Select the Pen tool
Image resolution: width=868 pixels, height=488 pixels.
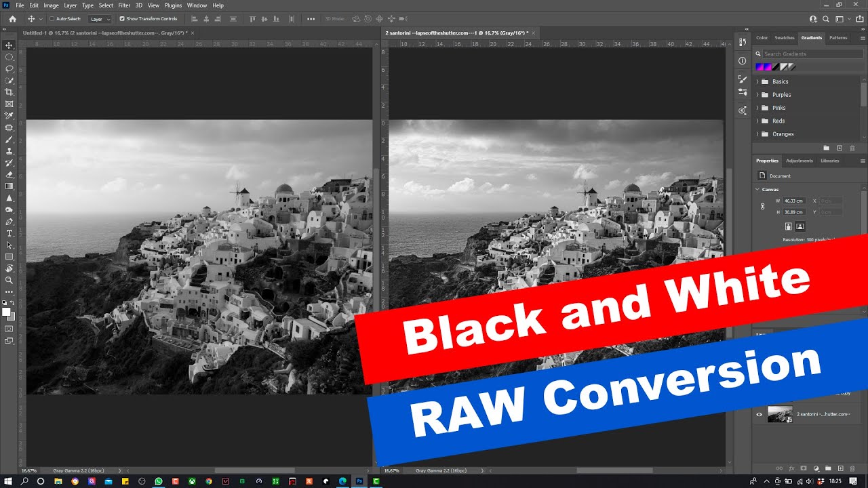tap(9, 222)
